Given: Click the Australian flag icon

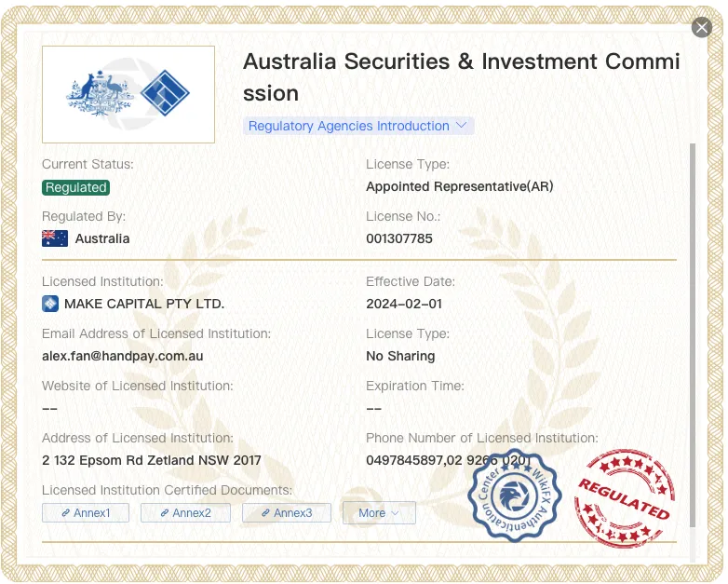Looking at the screenshot, I should pos(55,238).
